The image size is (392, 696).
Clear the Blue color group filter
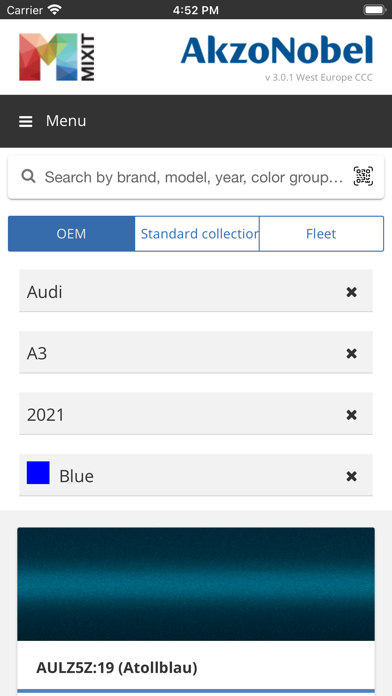tap(351, 476)
